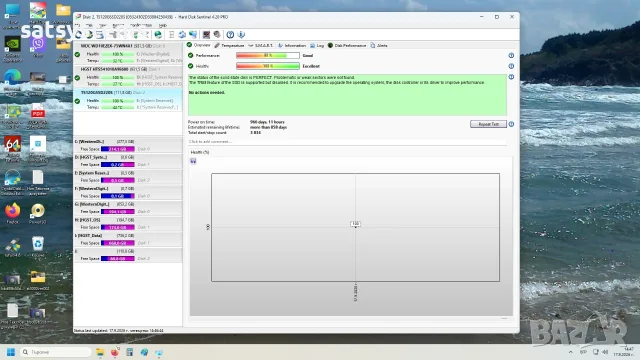Viewport: 640px width, 360px height.
Task: Click the info icon beside the status text
Action: point(511,77)
